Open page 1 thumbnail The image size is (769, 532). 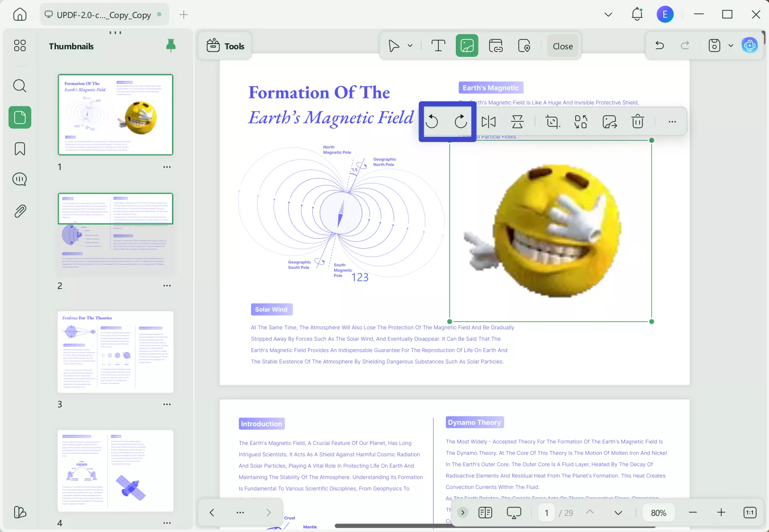(116, 115)
